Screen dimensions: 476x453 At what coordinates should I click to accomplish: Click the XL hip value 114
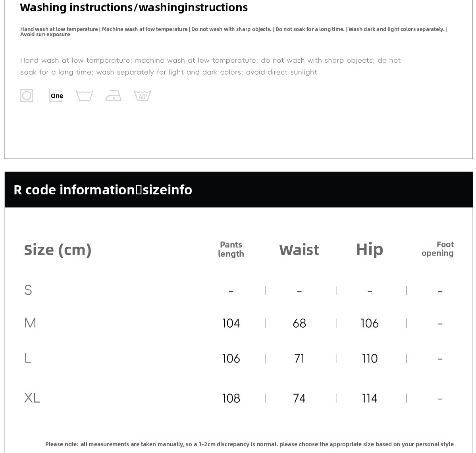370,398
